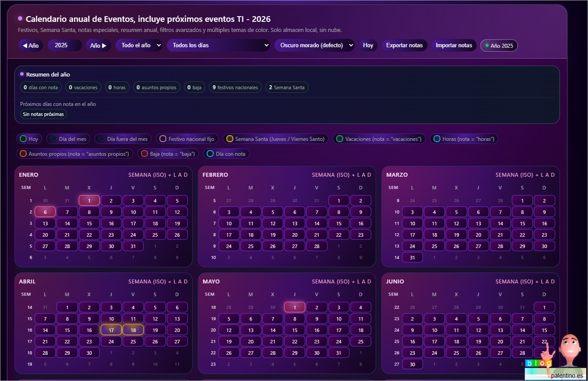Open the Todo el año dropdown
Viewport: 588px width, 381px height.
[x=139, y=45]
